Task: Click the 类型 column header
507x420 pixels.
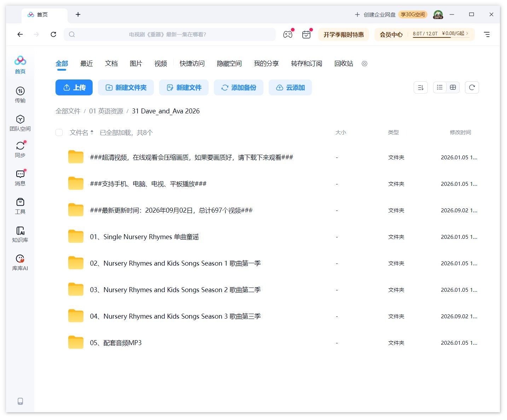Action: [393, 132]
